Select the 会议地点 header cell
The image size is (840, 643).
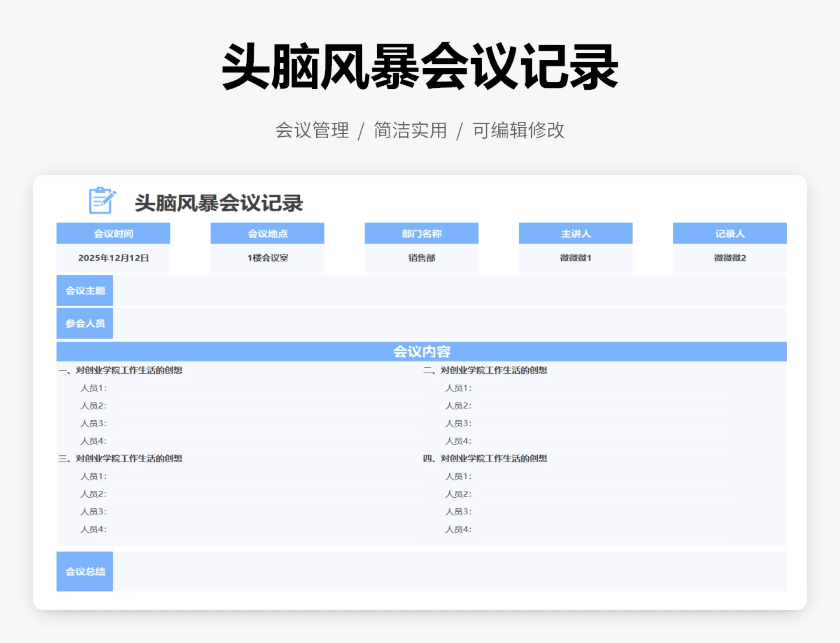pos(267,233)
